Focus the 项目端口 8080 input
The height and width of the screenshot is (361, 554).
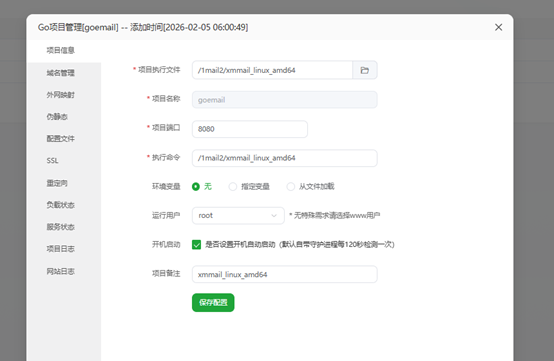tap(250, 129)
